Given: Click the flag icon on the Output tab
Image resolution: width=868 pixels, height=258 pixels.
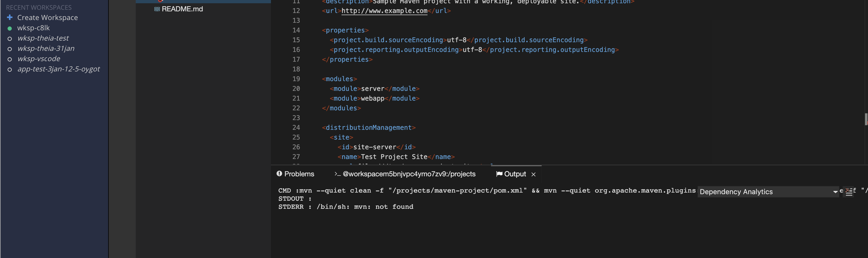Looking at the screenshot, I should 499,174.
